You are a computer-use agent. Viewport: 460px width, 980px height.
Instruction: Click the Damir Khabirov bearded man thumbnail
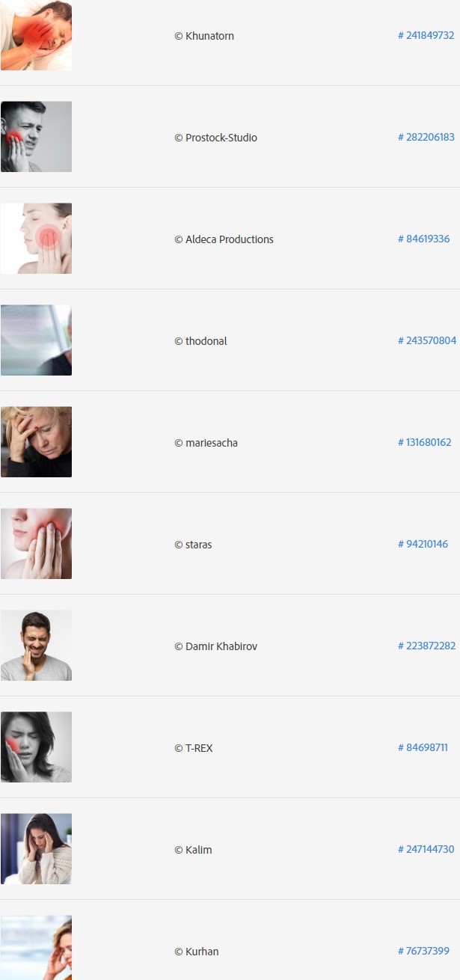pyautogui.click(x=36, y=646)
